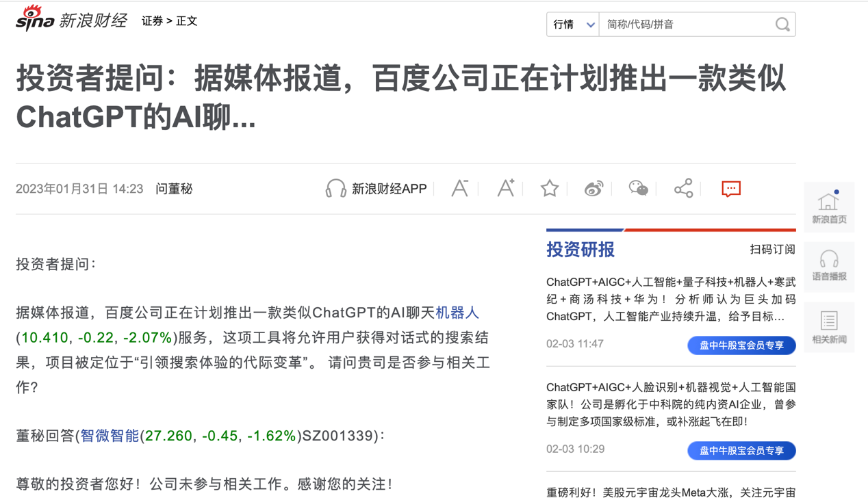The image size is (868, 500).
Task: Open the 行情 search type dropdown
Action: point(573,25)
